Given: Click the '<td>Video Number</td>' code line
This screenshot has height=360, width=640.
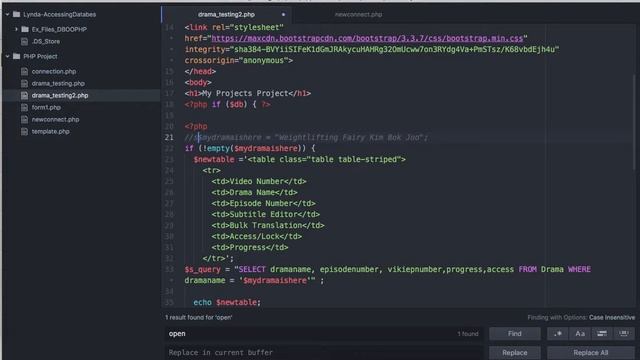Looking at the screenshot, I should pyautogui.click(x=259, y=181).
